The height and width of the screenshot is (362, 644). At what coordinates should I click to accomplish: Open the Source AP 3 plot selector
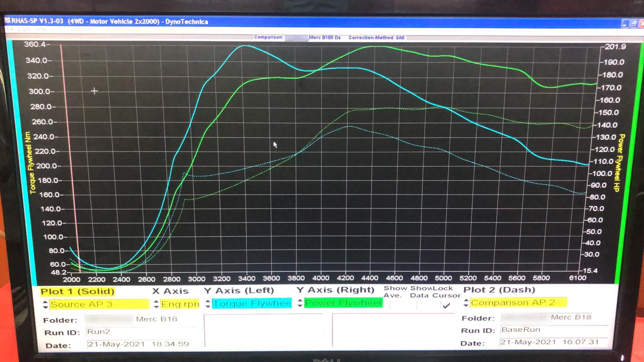[99, 304]
